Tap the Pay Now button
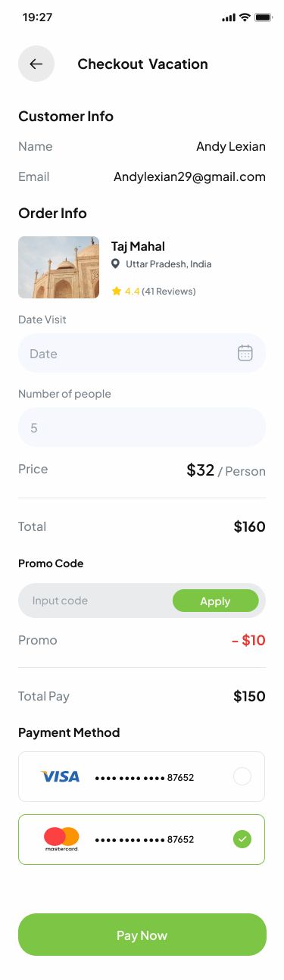The image size is (284, 980). tap(142, 935)
